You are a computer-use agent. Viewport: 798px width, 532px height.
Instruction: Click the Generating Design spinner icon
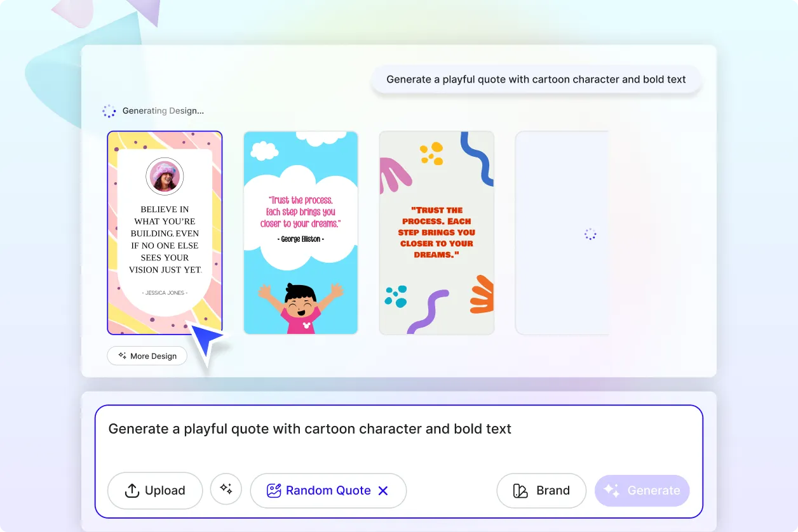point(109,111)
